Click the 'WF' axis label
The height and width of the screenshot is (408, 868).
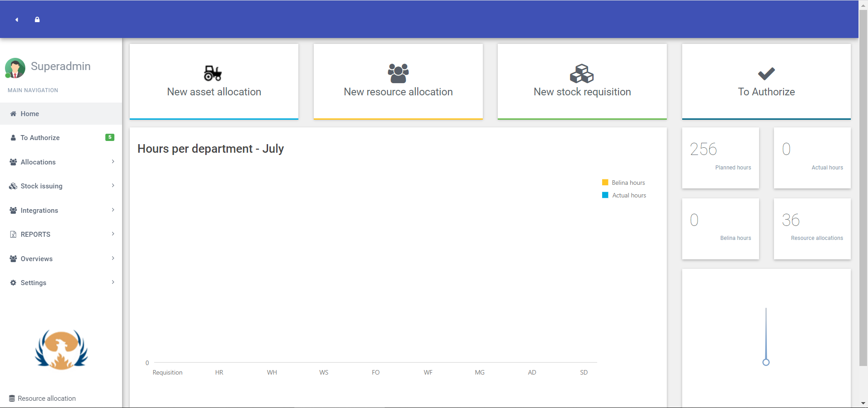[428, 372]
